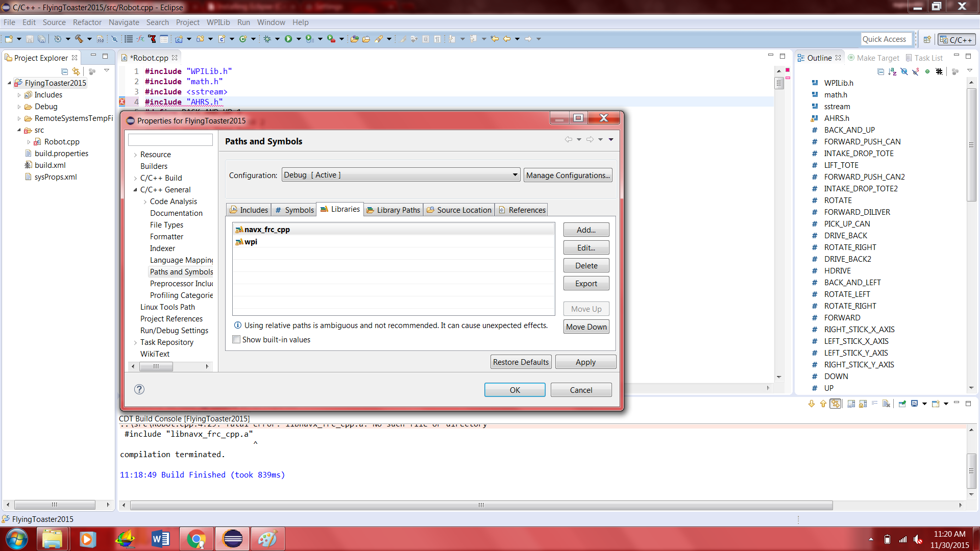Switch to the Make Target tab
This screenshot has width=980, height=551.
[874, 58]
